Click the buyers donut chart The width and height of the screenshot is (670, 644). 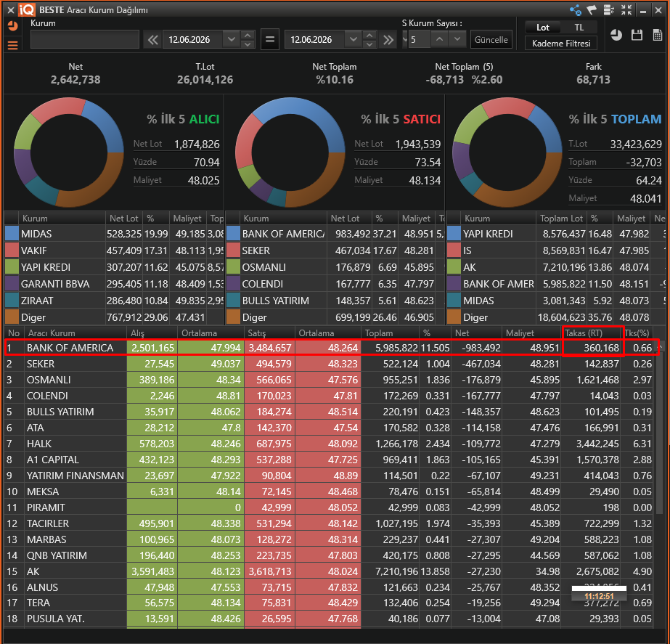point(69,152)
